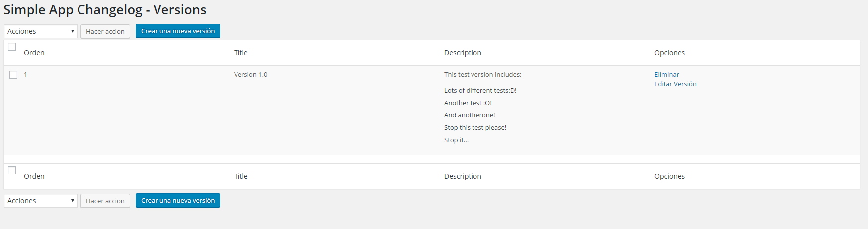The width and height of the screenshot is (868, 229).
Task: Toggle the select-all checkbox in table footer
Action: coord(12,170)
